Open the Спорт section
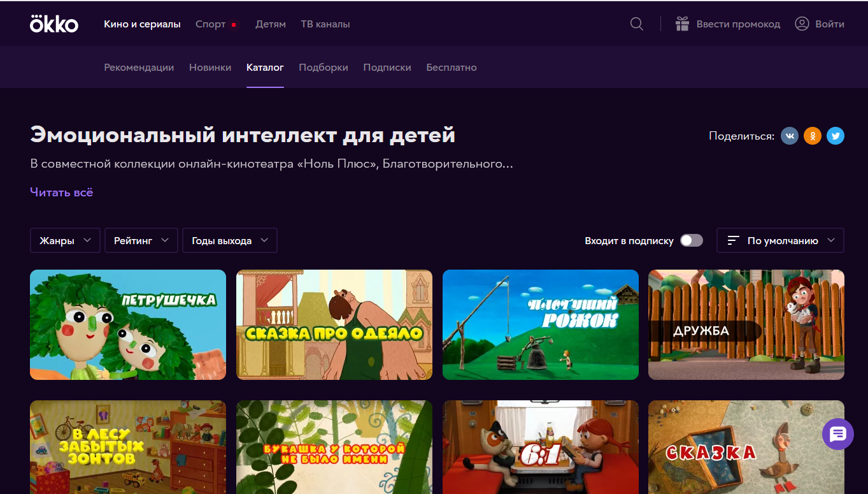Viewport: 868px width, 494px height. [211, 24]
